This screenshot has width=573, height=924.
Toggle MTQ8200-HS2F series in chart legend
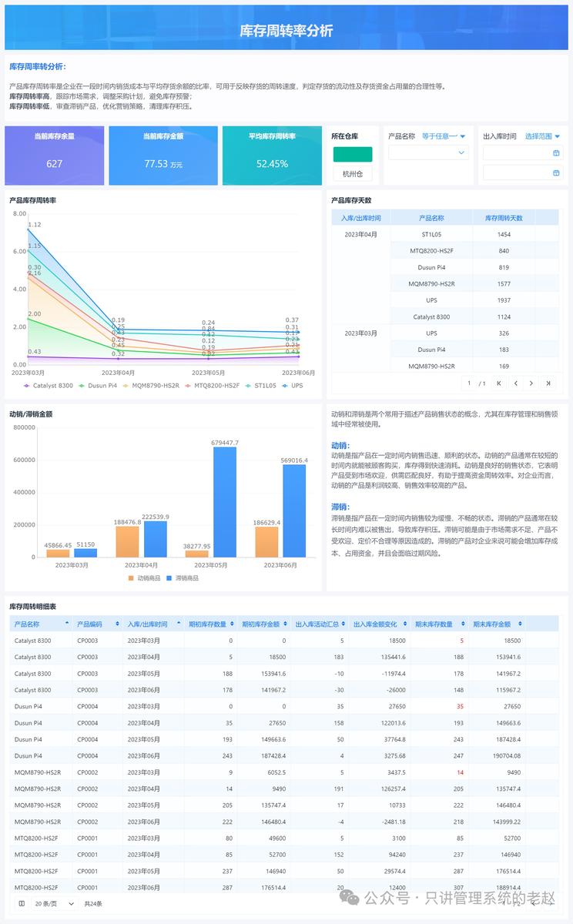[213, 385]
